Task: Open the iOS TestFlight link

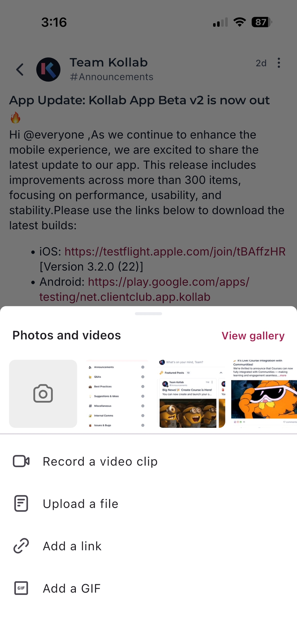Action: (175, 252)
